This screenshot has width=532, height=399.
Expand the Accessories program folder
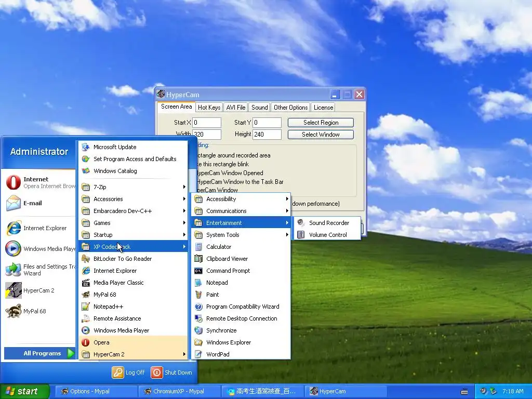134,199
